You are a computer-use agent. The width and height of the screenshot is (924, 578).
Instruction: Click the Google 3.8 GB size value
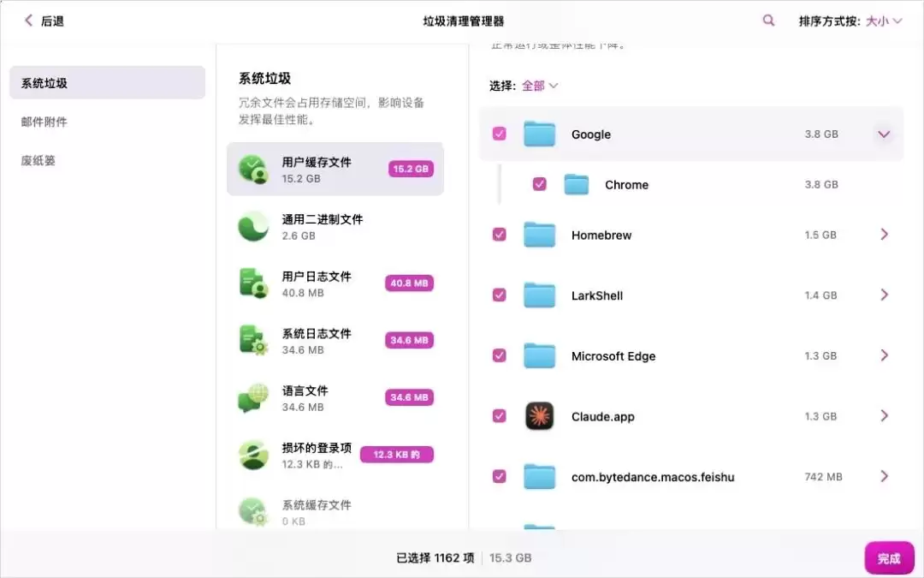click(820, 134)
